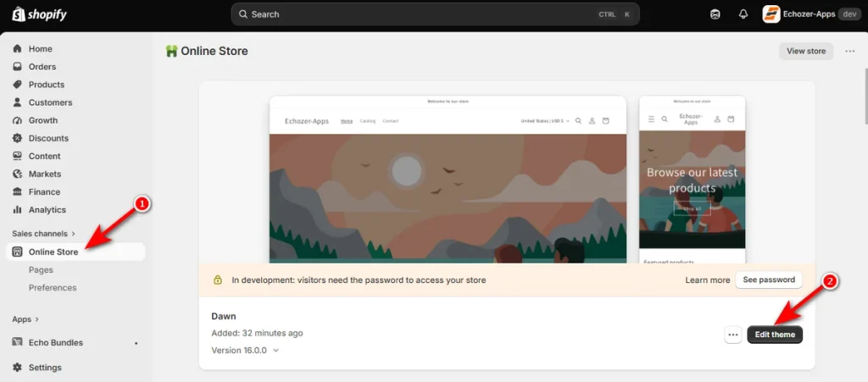
Task: Expand the Sales channels section
Action: pyautogui.click(x=44, y=233)
